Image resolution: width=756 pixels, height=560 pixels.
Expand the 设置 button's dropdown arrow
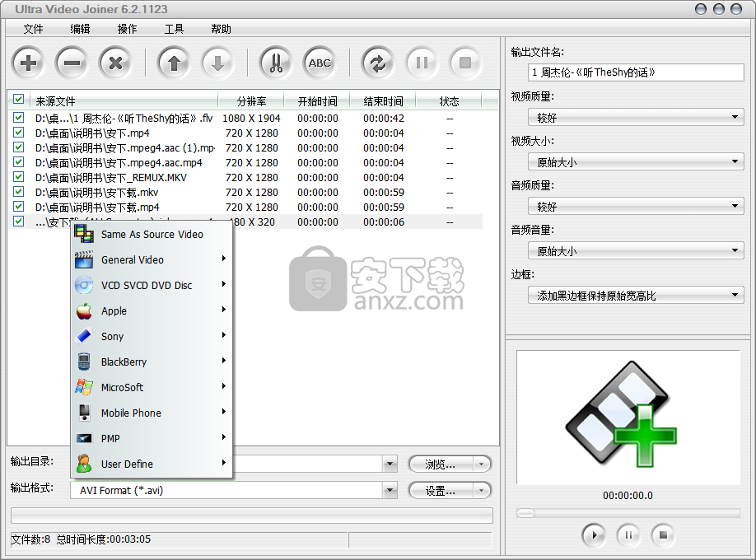point(481,491)
